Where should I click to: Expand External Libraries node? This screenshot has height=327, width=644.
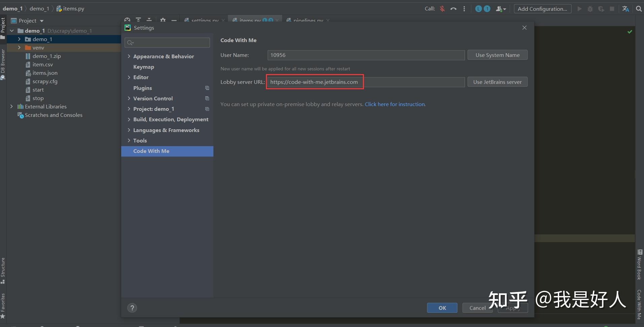tap(12, 106)
